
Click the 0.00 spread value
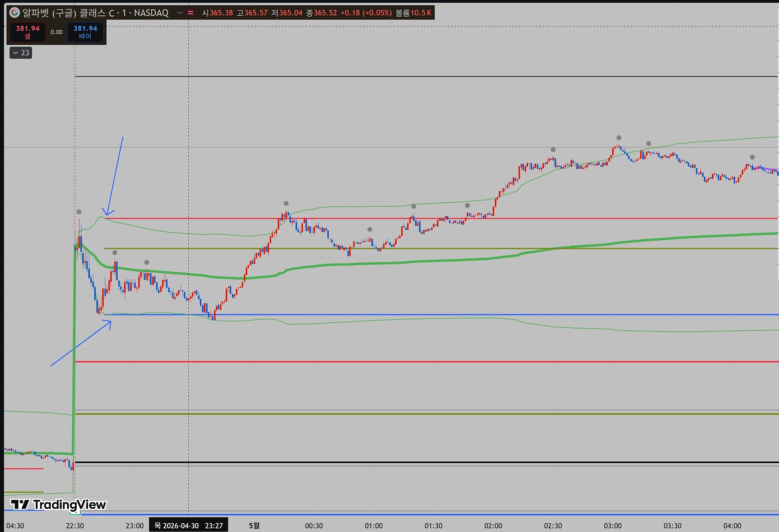point(56,32)
